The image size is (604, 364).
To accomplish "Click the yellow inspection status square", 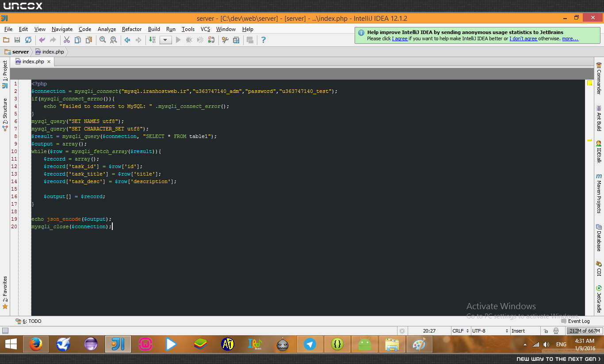I will click(x=589, y=83).
